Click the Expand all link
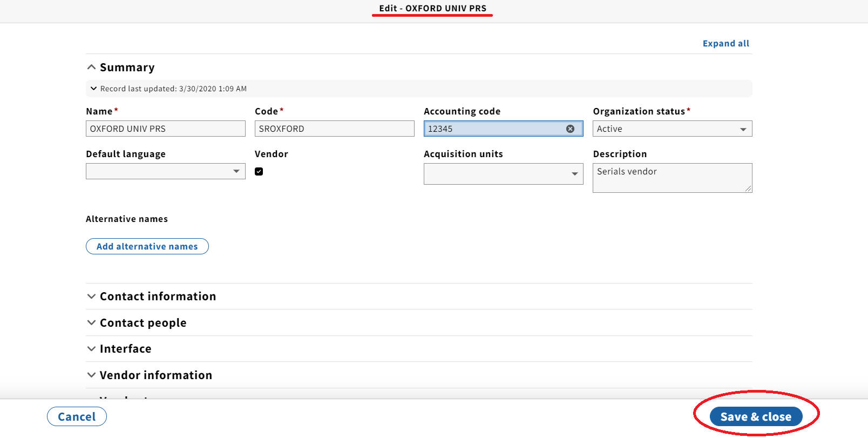The width and height of the screenshot is (868, 438). point(725,43)
